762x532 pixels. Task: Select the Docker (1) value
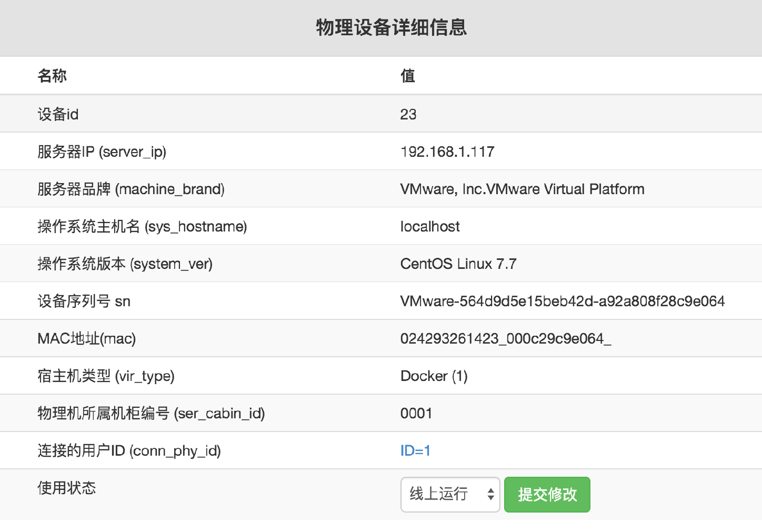[x=434, y=376]
